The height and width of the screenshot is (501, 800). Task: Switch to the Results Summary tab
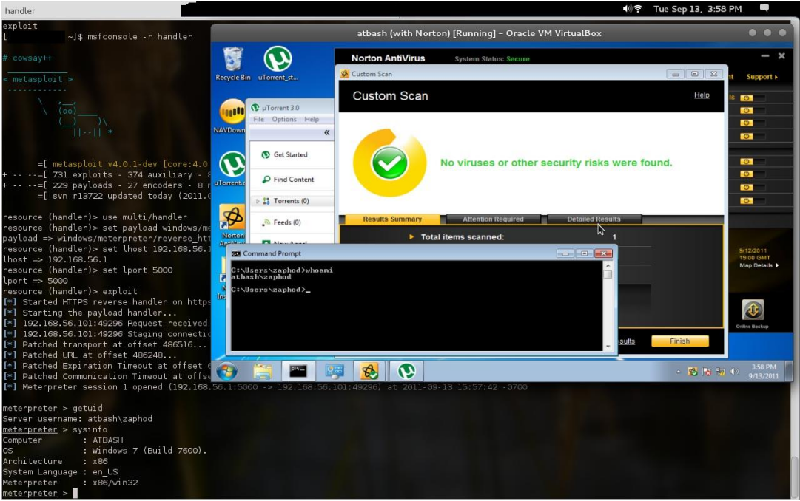click(392, 219)
